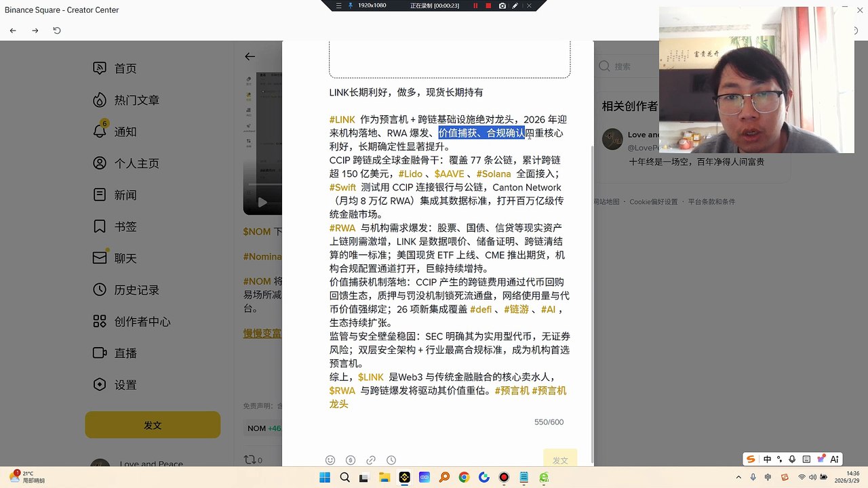The image size is (868, 488).
Task: Click the 设置 settings hexagon icon
Action: click(100, 385)
